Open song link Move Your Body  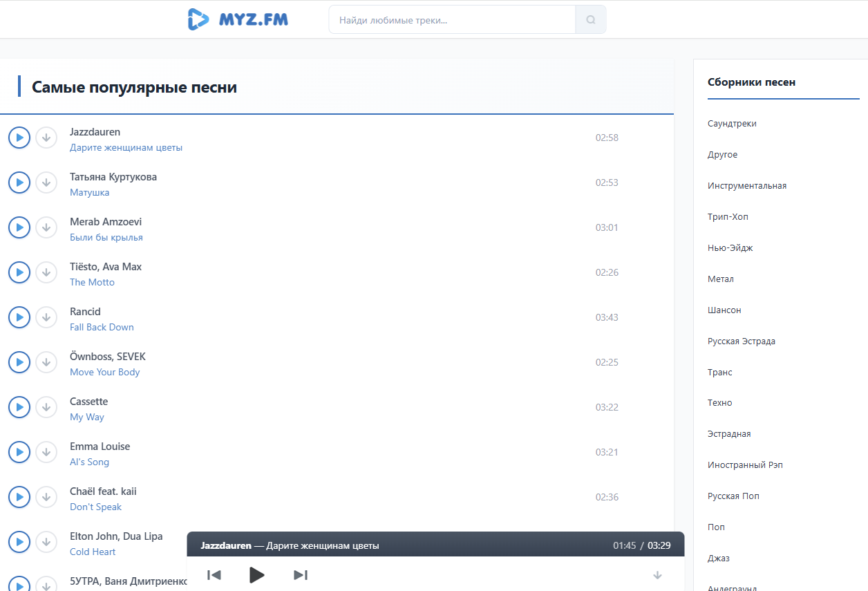104,373
